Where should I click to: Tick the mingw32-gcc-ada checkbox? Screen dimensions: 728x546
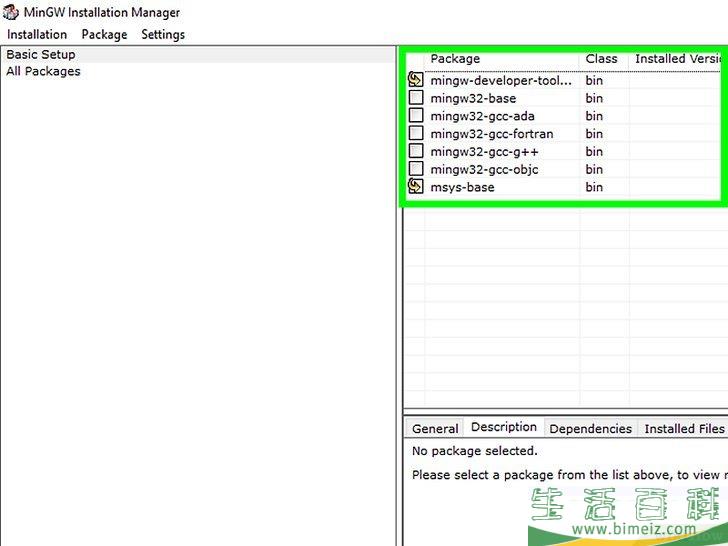click(416, 115)
